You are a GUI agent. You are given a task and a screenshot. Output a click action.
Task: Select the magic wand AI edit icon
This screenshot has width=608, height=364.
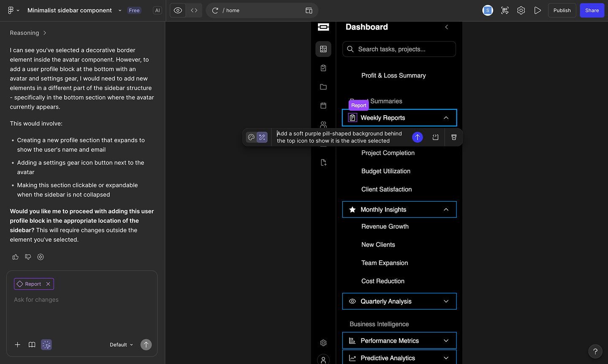tap(262, 137)
